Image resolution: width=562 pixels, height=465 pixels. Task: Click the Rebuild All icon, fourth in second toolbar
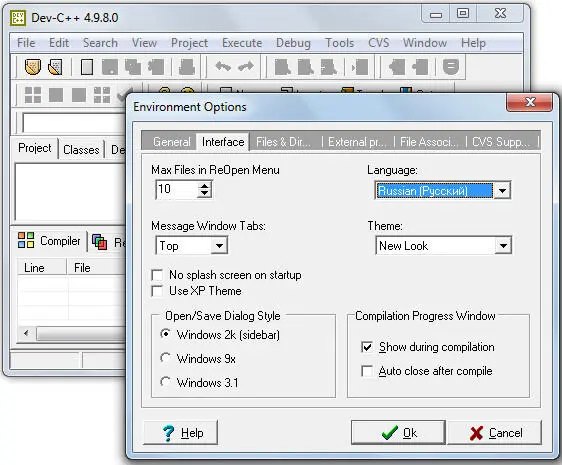tap(102, 95)
